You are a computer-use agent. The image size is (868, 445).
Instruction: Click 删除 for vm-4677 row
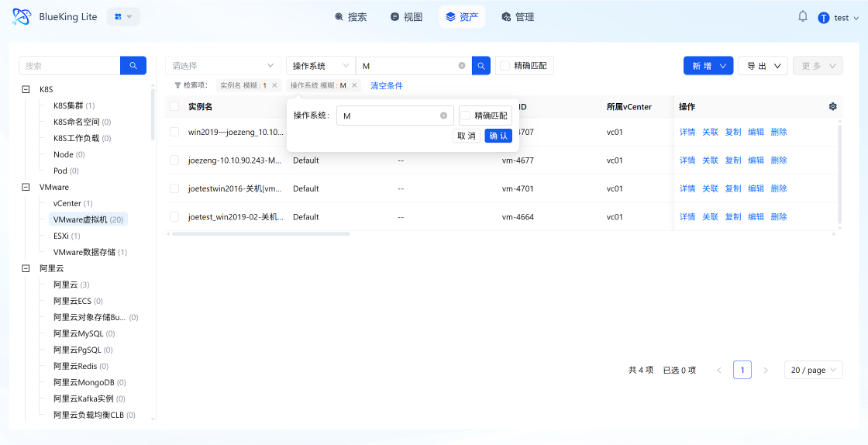pyautogui.click(x=778, y=160)
